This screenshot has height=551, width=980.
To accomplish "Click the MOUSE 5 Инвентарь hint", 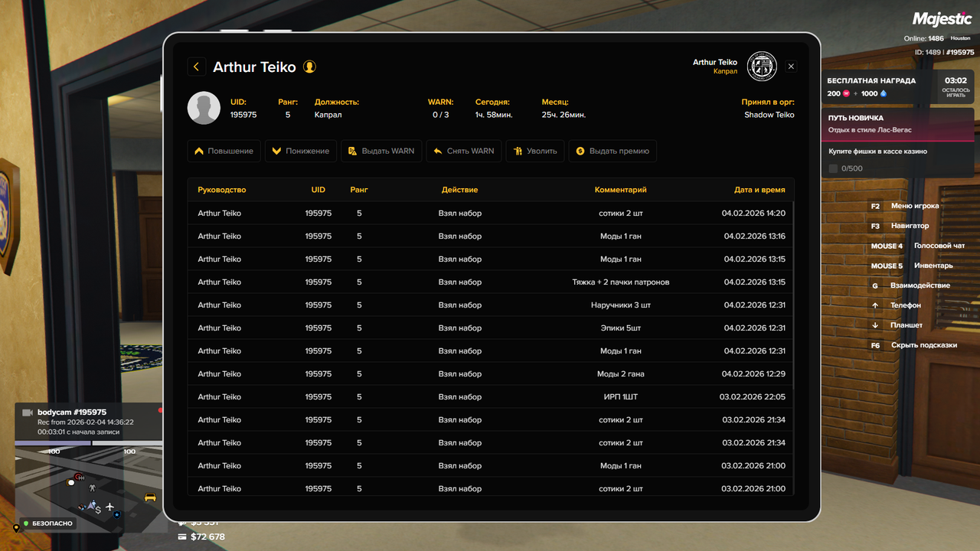I will coord(911,266).
